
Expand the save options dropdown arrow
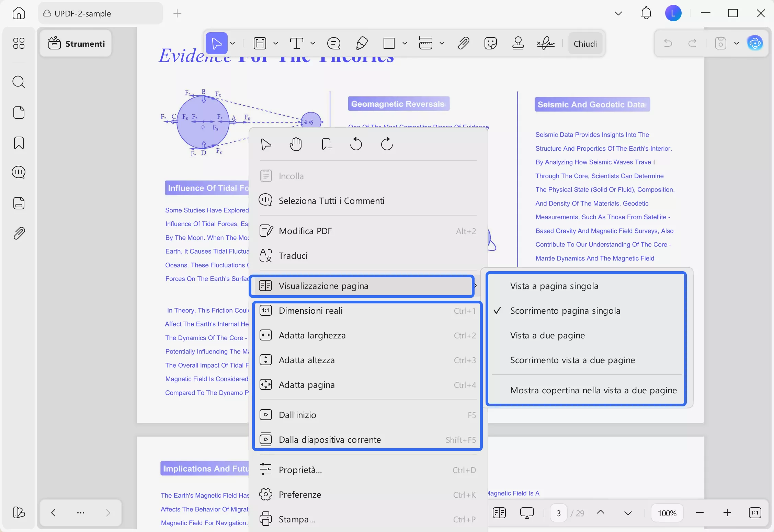[736, 44]
